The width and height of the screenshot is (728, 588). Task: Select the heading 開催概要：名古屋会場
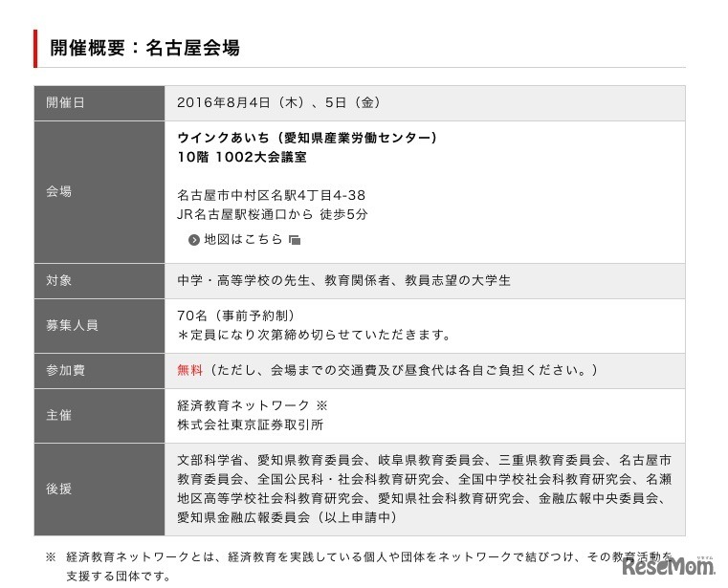(x=144, y=48)
